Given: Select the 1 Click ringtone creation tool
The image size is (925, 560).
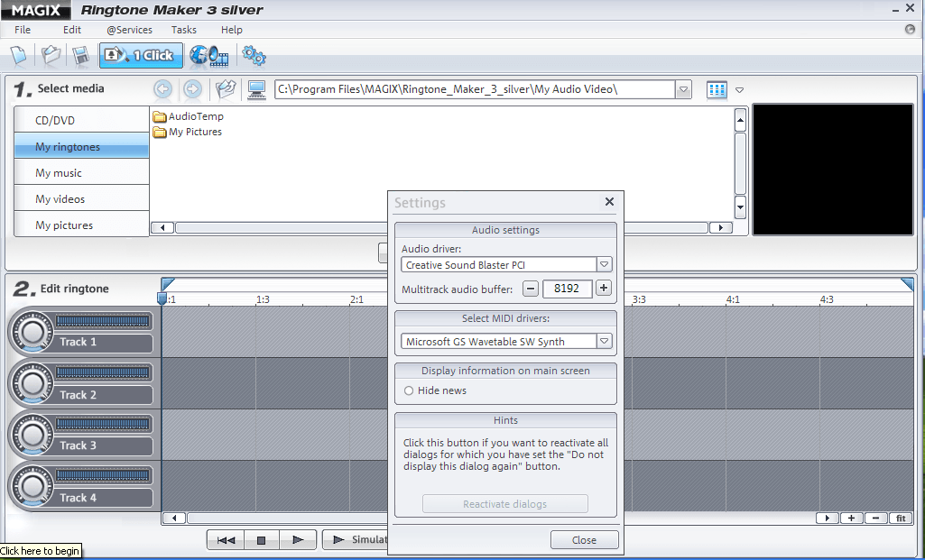Looking at the screenshot, I should [141, 55].
